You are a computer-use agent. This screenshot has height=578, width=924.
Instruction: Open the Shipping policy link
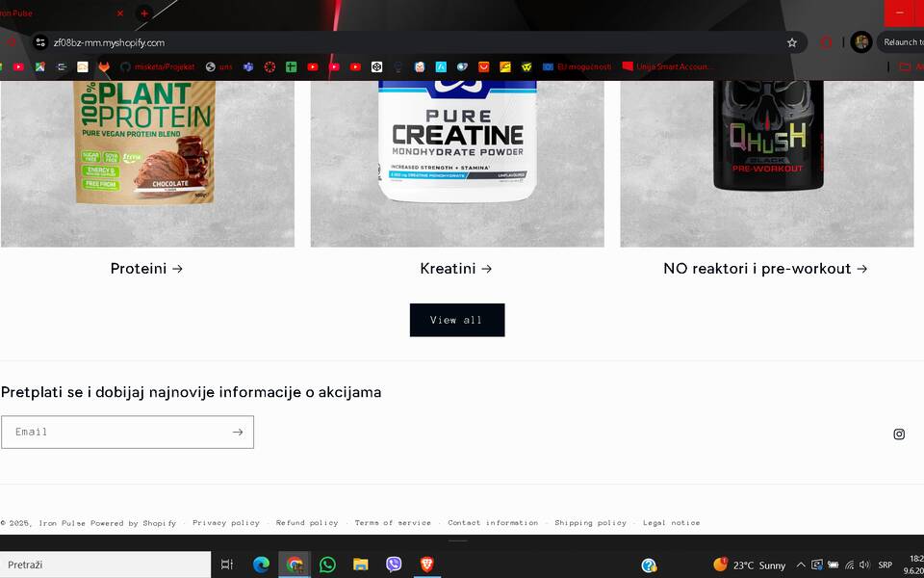point(590,522)
